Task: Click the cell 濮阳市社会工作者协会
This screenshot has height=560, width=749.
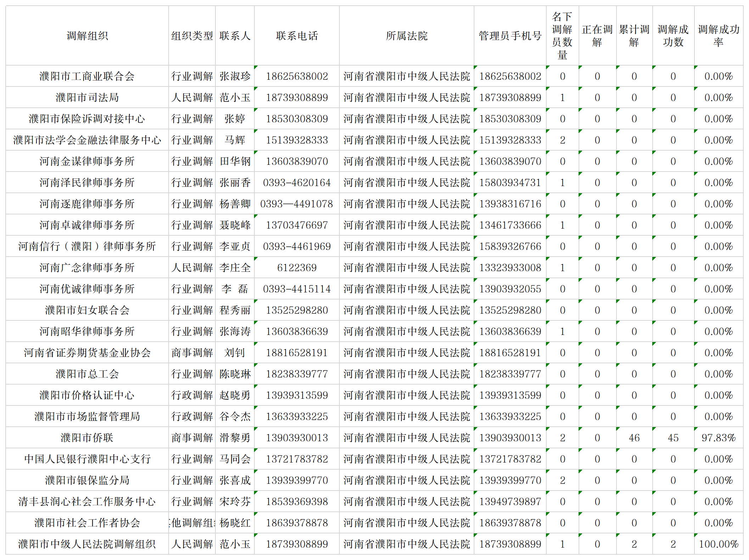Action: point(87,523)
